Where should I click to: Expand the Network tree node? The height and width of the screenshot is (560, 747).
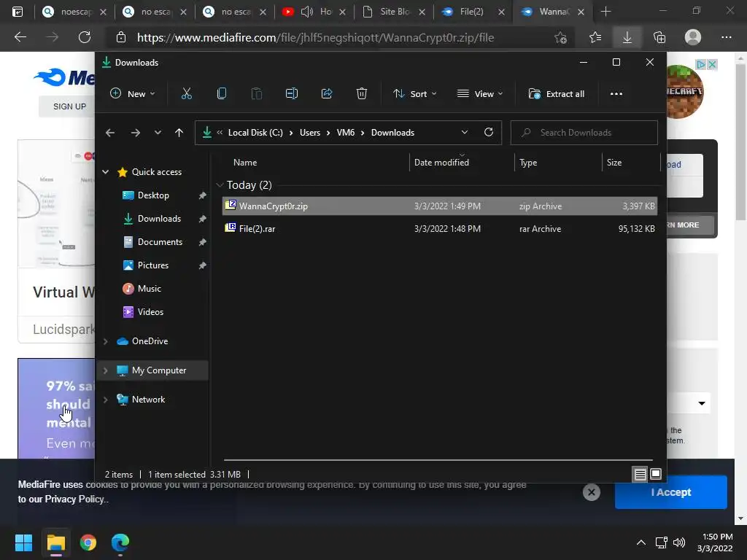point(105,400)
